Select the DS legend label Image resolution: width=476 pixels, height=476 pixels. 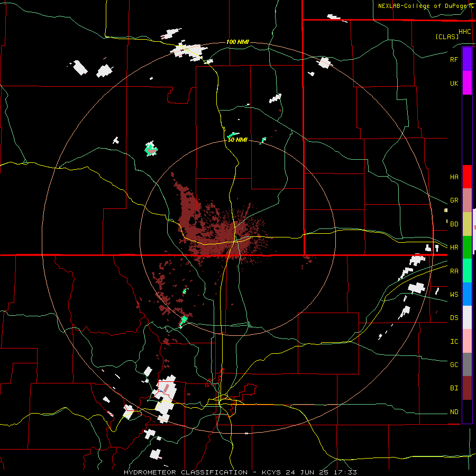click(x=454, y=318)
